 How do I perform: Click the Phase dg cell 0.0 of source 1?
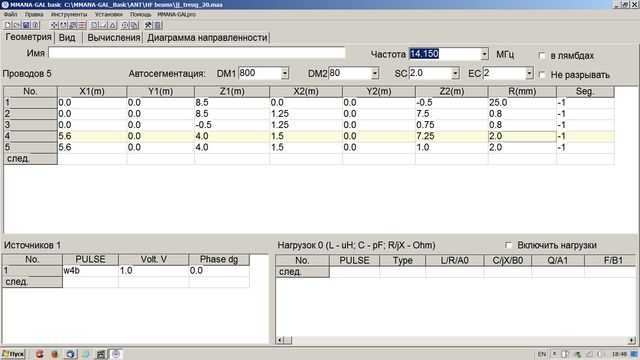point(219,271)
